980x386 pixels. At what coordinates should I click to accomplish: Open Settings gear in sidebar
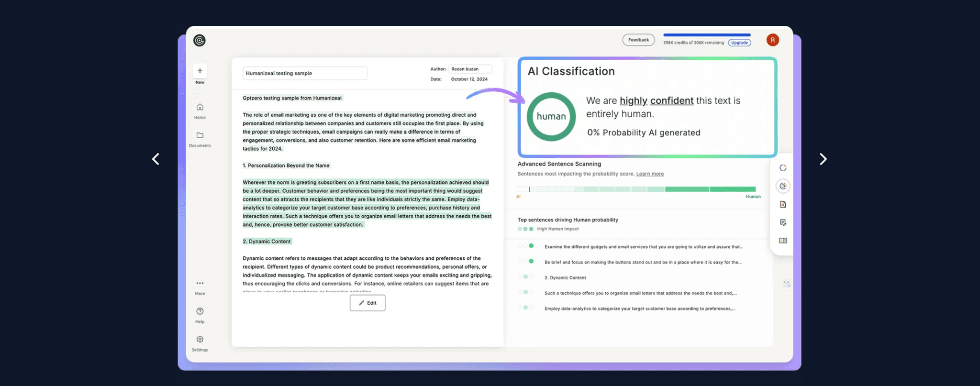[x=200, y=340]
